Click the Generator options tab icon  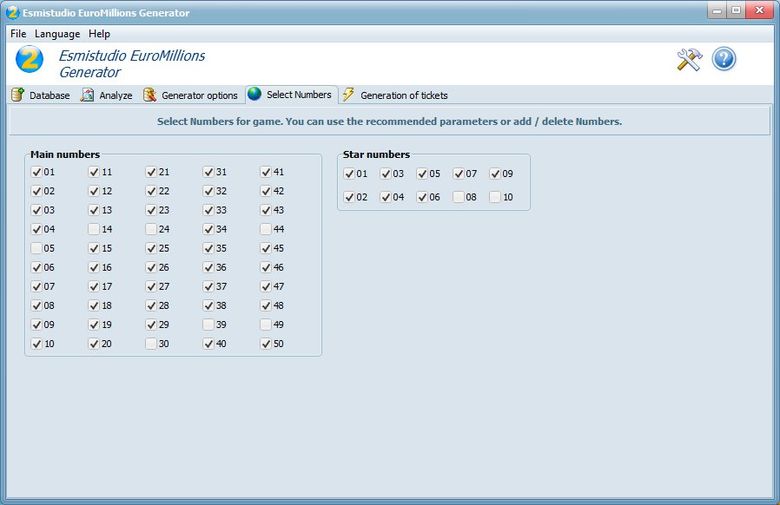(150, 95)
